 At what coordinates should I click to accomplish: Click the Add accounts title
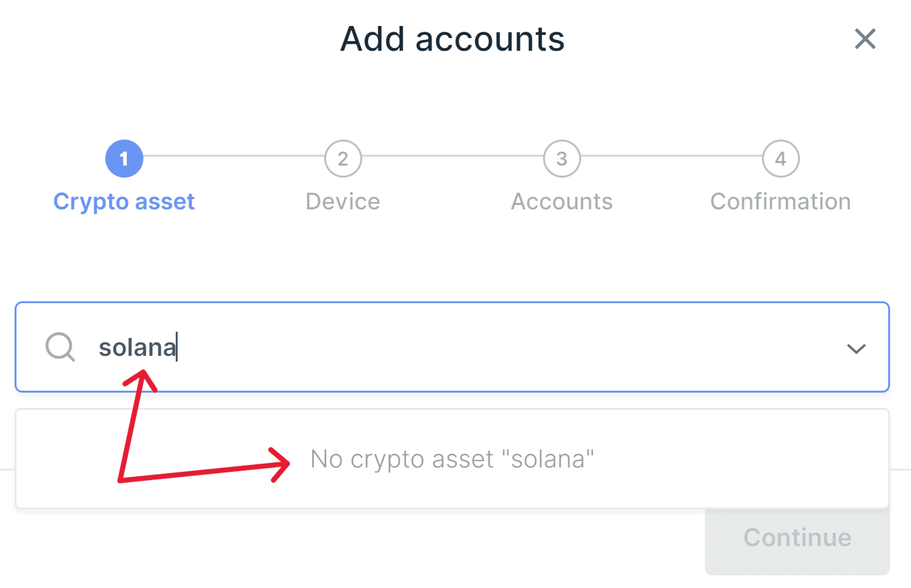click(452, 39)
